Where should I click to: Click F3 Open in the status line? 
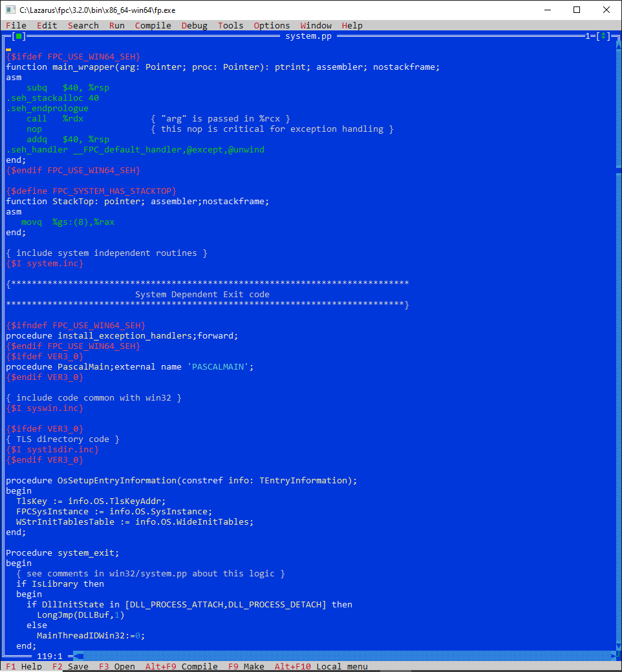[116, 666]
